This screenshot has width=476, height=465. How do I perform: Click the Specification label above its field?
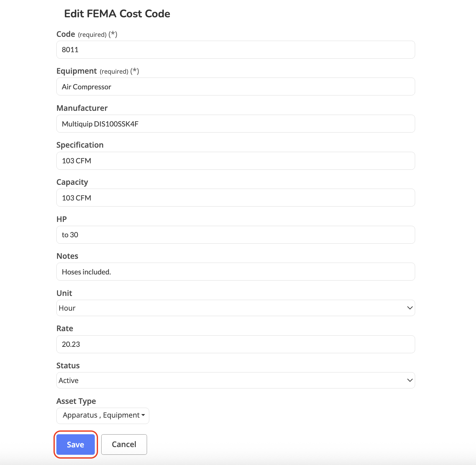[x=80, y=145]
